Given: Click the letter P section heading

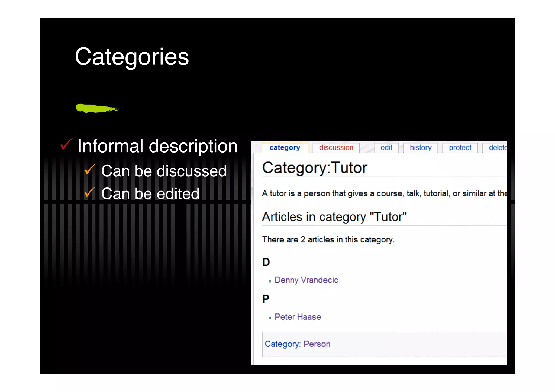Looking at the screenshot, I should click(x=266, y=299).
